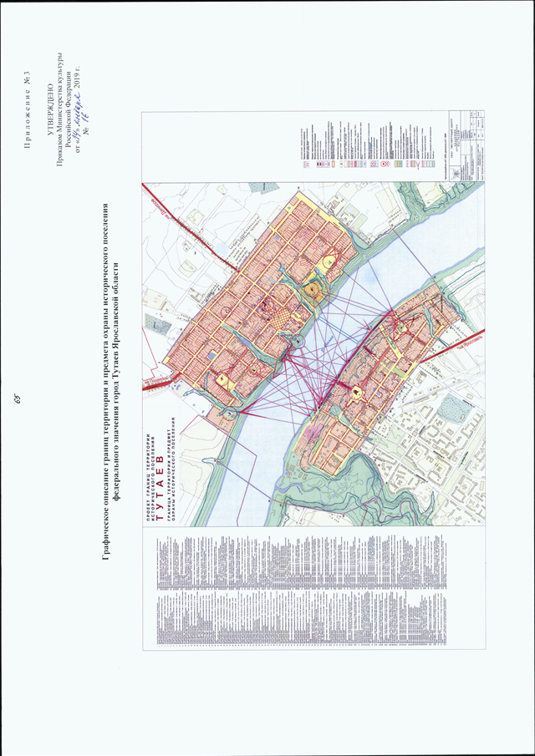This screenshot has height=756, width=535.
Task: Click the line 'Приказом Министерства культуры'
Action: tap(60, 109)
